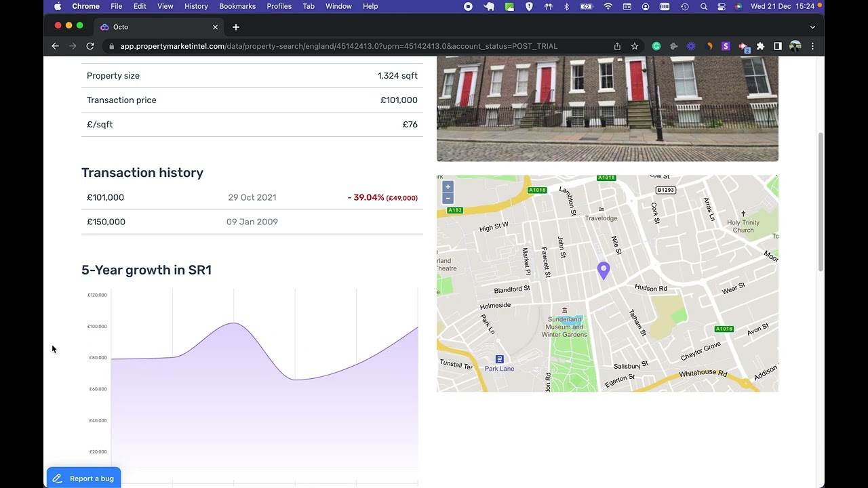
Task: Open the Window menu
Action: 338,6
